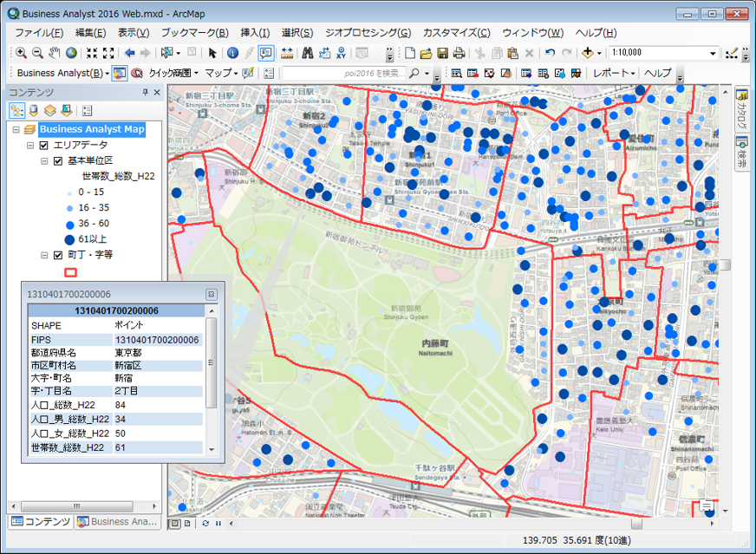Undo the last action
Image resolution: width=756 pixels, height=554 pixels.
pos(551,53)
